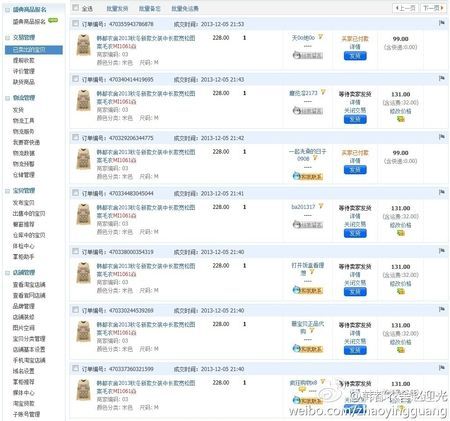Image resolution: width=450 pixels, height=421 pixels.
Task: Click the flag icon on the 21:43 order
Action: coord(442,78)
